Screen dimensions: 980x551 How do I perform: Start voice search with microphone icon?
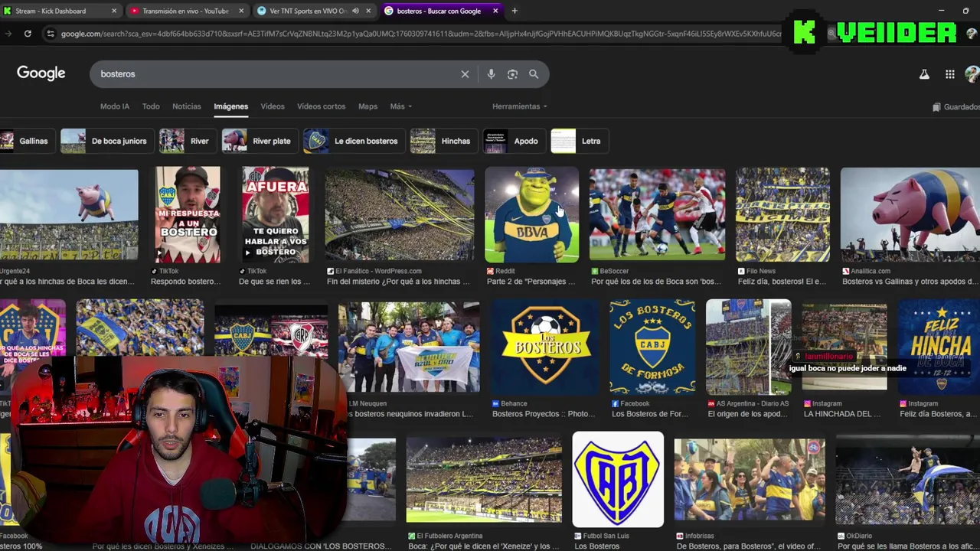[x=492, y=74]
